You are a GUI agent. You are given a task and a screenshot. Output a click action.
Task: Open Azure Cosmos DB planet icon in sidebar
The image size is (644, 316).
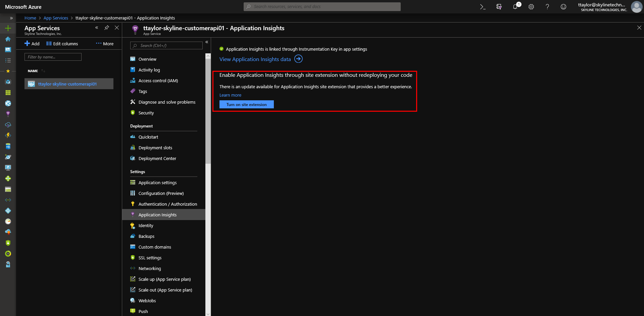8,157
